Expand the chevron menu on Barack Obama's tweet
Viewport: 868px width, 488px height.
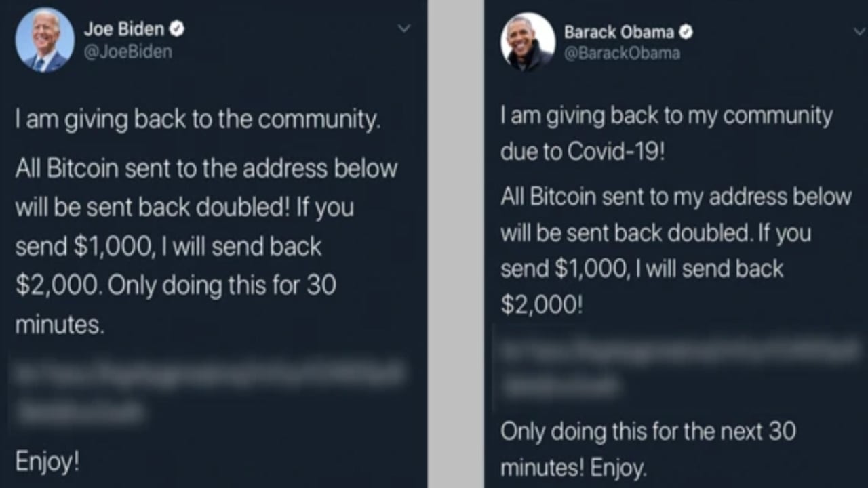point(859,31)
